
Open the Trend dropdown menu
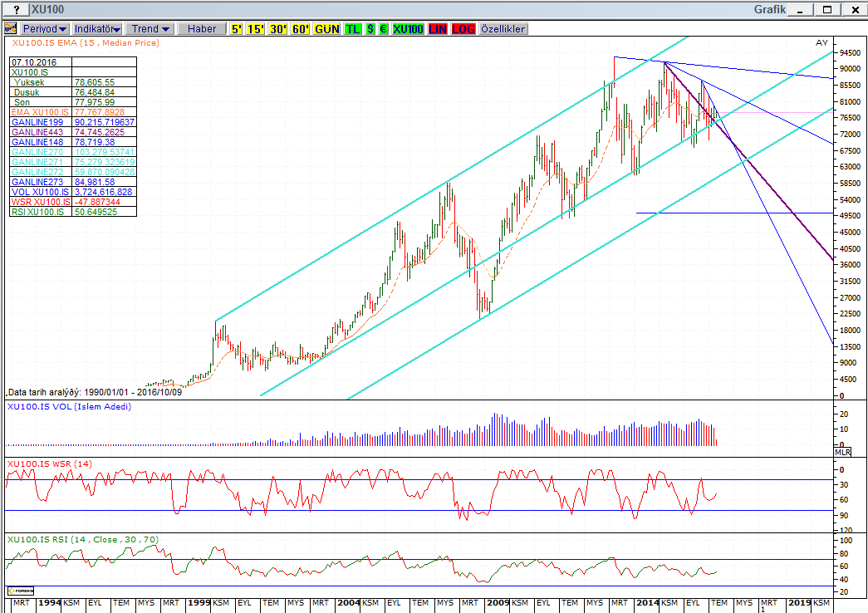pos(150,28)
